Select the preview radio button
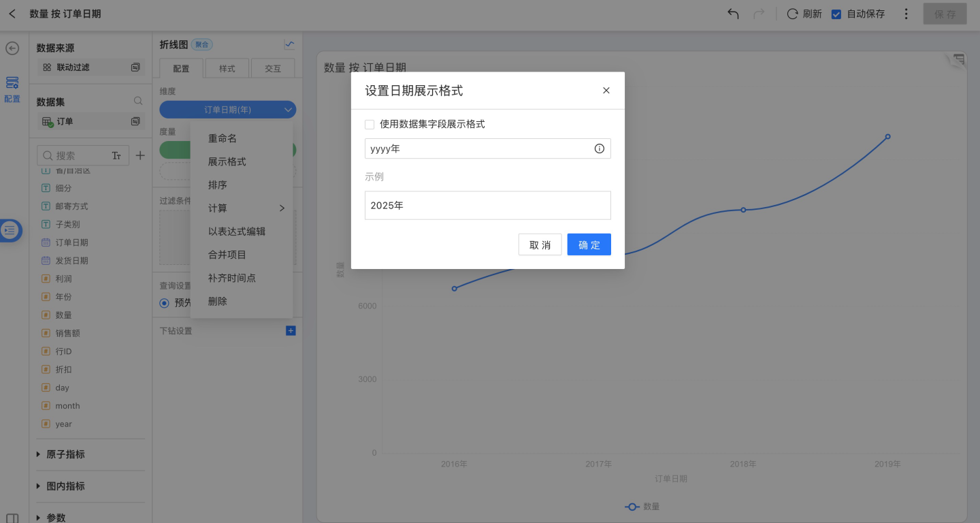Screen dimensions: 980x523 click(x=164, y=302)
